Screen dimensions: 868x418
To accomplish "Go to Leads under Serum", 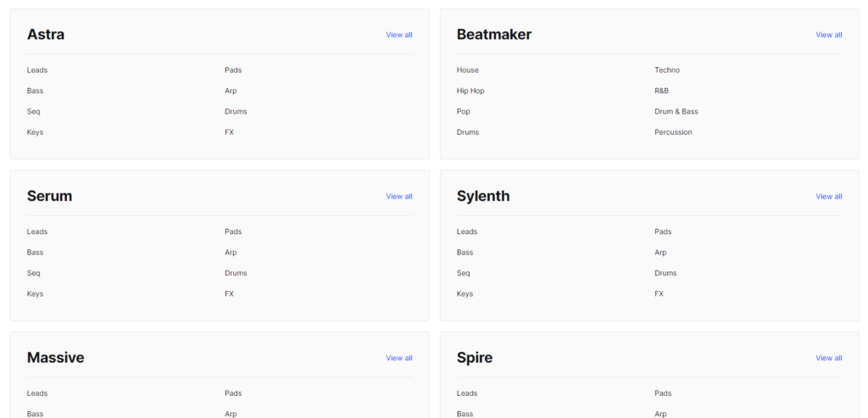I will point(37,232).
